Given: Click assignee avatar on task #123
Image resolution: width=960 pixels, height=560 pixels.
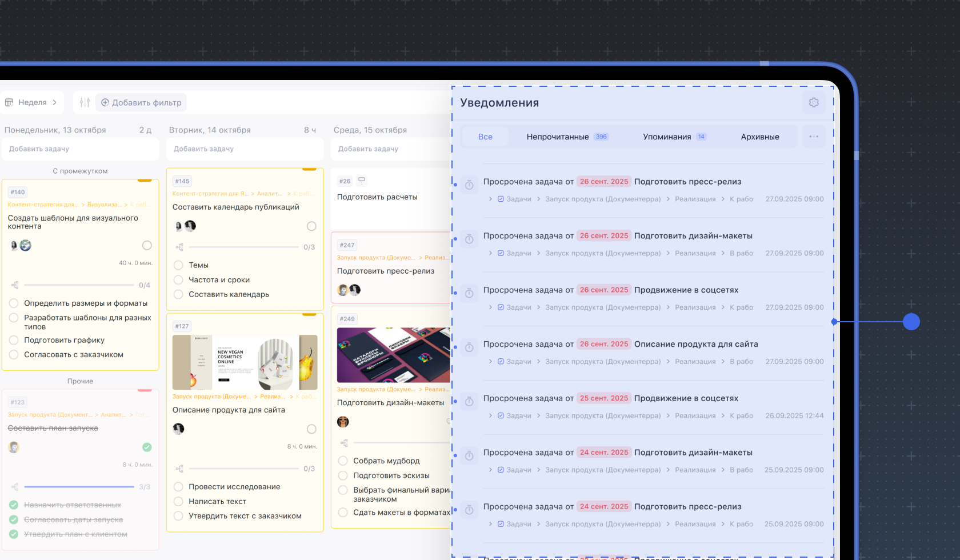Looking at the screenshot, I should click(14, 447).
